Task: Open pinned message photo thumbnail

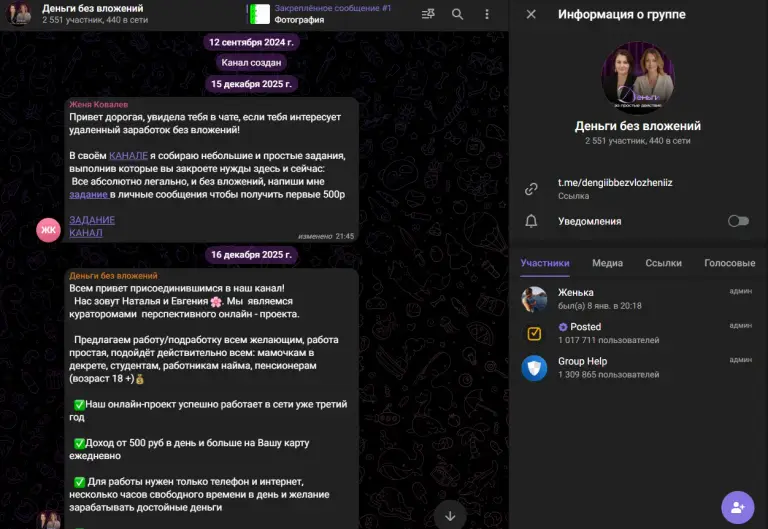Action: pos(260,14)
